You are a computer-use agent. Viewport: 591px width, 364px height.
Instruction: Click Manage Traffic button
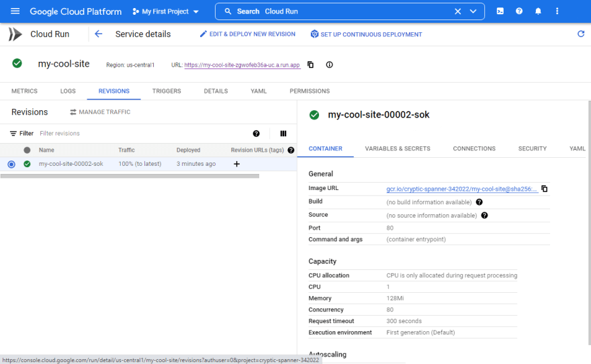click(100, 112)
